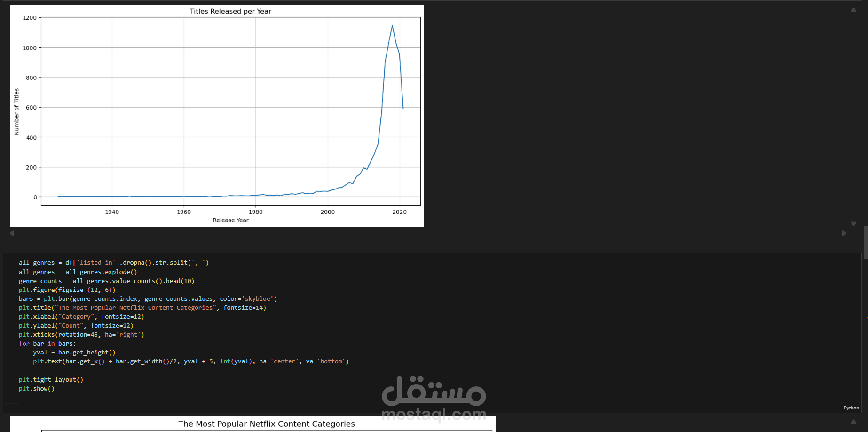Click the down scroll arrow of the line chart output
Image resolution: width=868 pixels, height=432 pixels.
pos(853,224)
